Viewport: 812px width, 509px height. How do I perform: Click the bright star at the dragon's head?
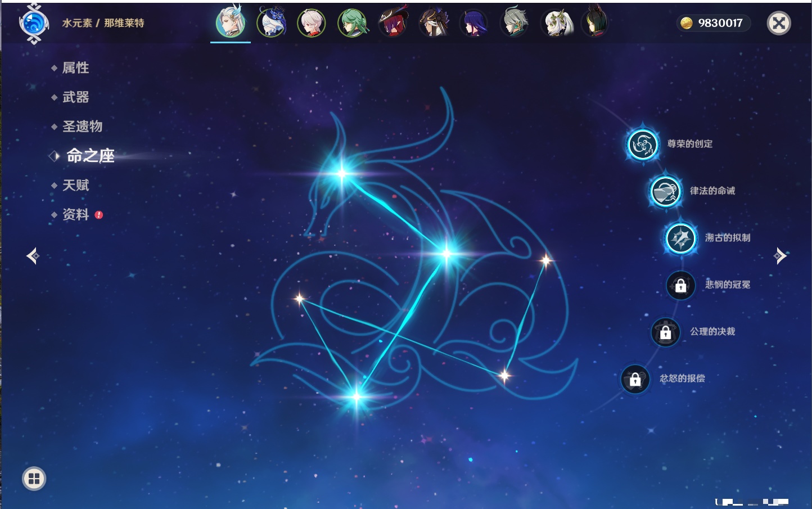pos(341,173)
